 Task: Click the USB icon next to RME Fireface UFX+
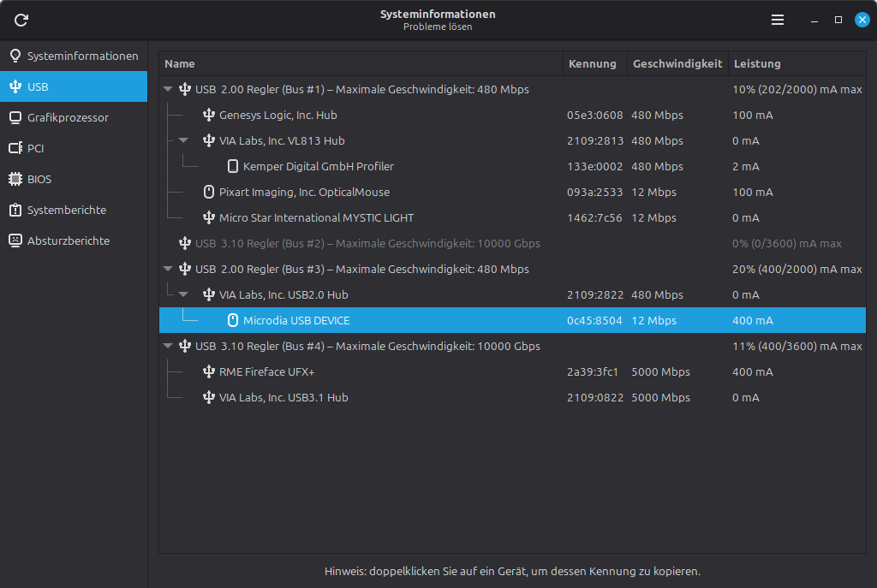[x=209, y=371]
